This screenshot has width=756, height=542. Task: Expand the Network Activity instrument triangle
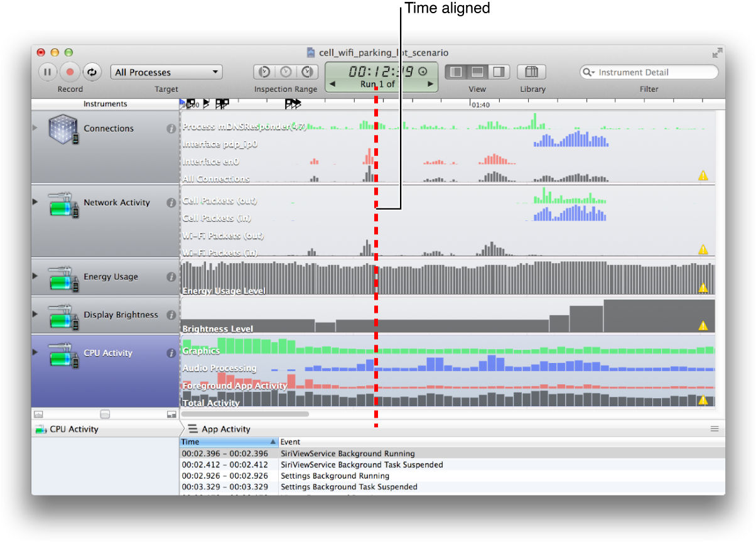click(35, 202)
